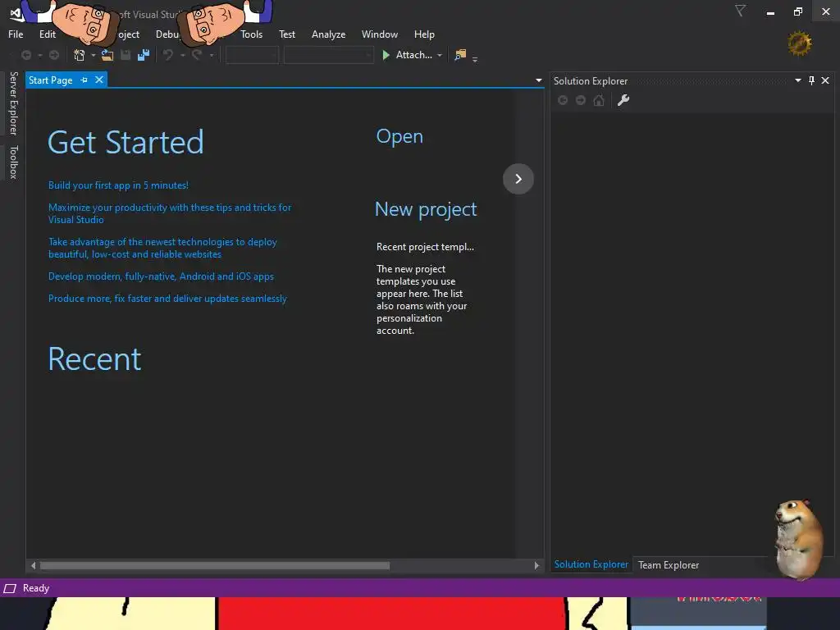Click the 'Open' heading on Start Page
The image size is (840, 630).
[x=399, y=137]
